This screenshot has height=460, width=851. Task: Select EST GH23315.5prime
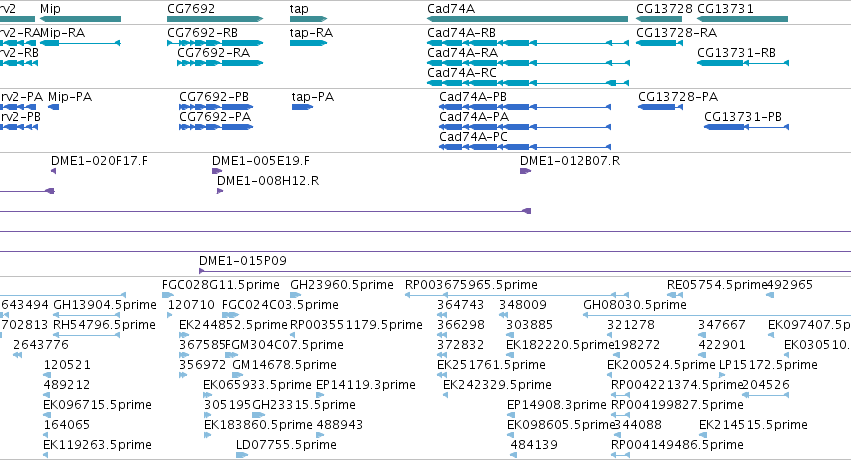pyautogui.click(x=259, y=416)
